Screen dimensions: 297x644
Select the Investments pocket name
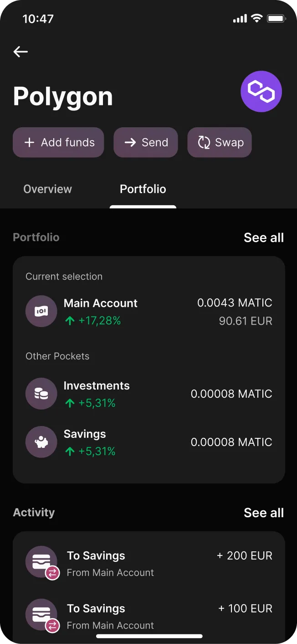tap(97, 386)
